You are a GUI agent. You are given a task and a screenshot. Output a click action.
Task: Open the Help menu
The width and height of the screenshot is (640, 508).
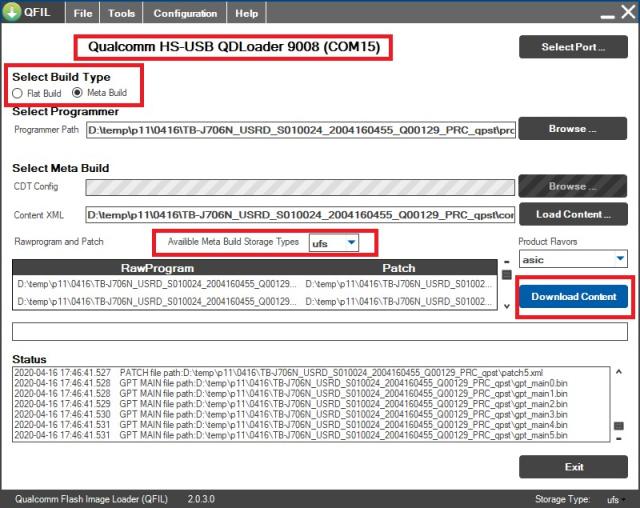tap(247, 13)
